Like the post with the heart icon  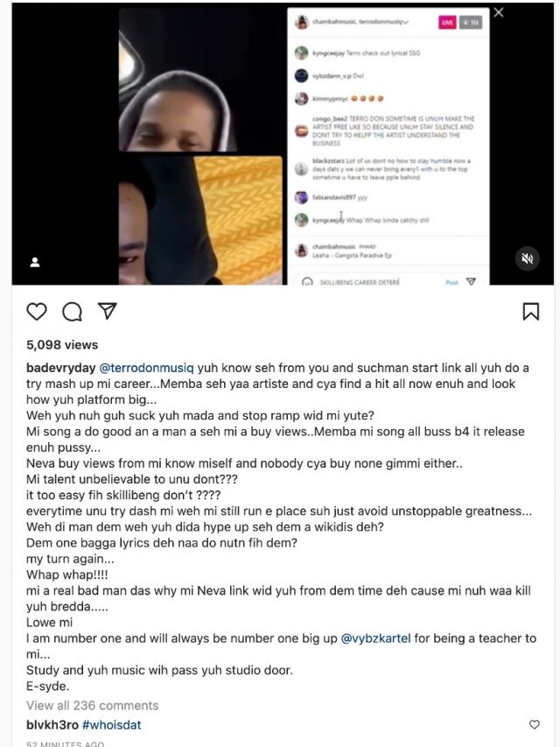[37, 312]
